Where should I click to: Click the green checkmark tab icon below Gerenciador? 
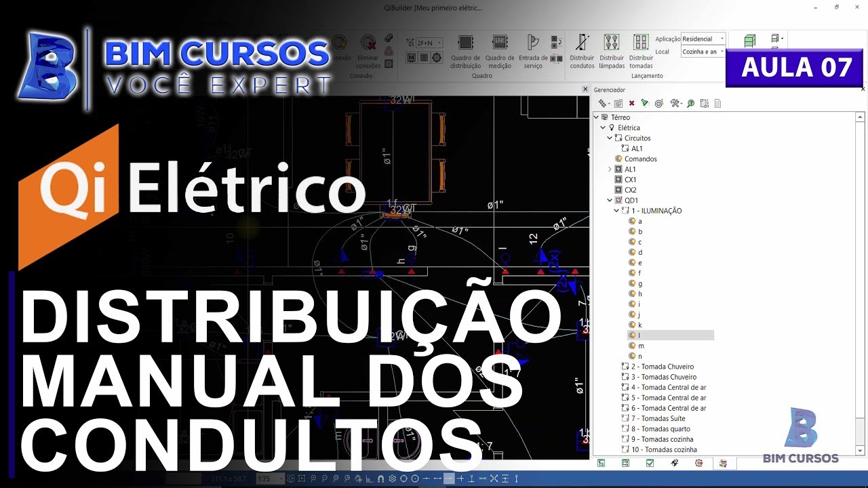[x=650, y=464]
